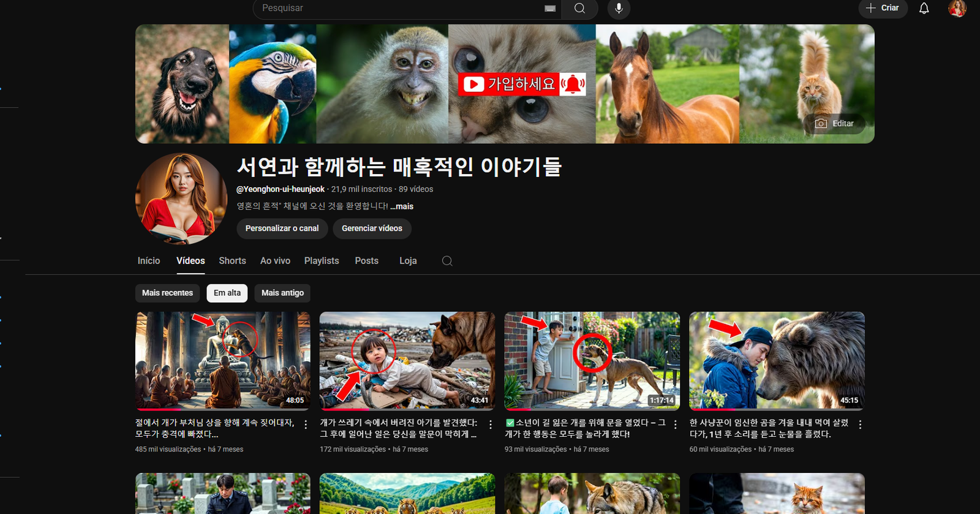Start voice search with microphone icon
This screenshot has height=514, width=980.
click(619, 8)
